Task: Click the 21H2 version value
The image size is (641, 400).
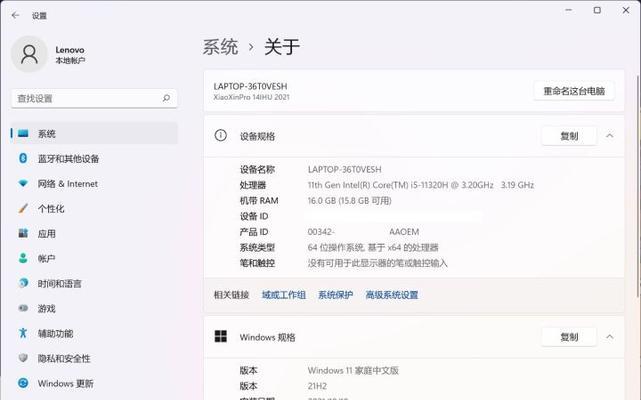Action: tap(317, 386)
